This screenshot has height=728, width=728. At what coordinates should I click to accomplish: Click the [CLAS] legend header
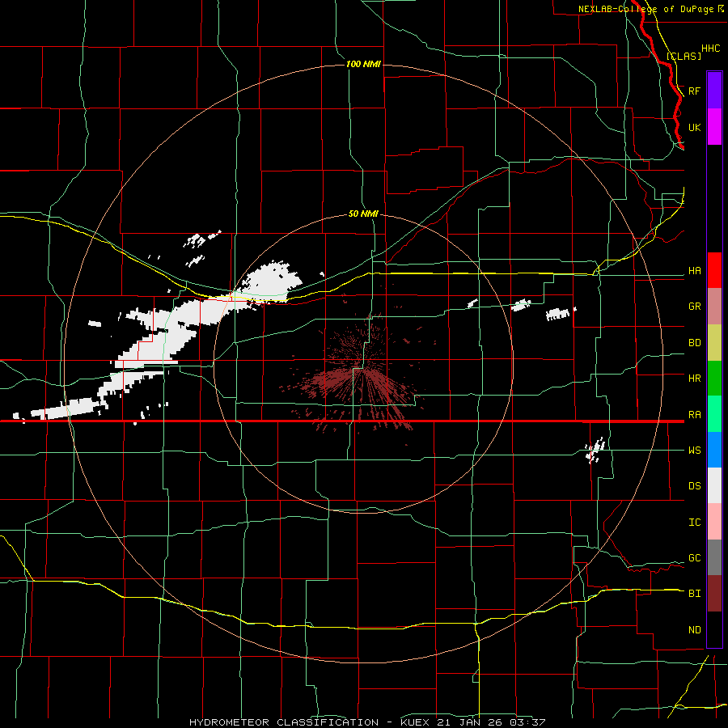(684, 56)
